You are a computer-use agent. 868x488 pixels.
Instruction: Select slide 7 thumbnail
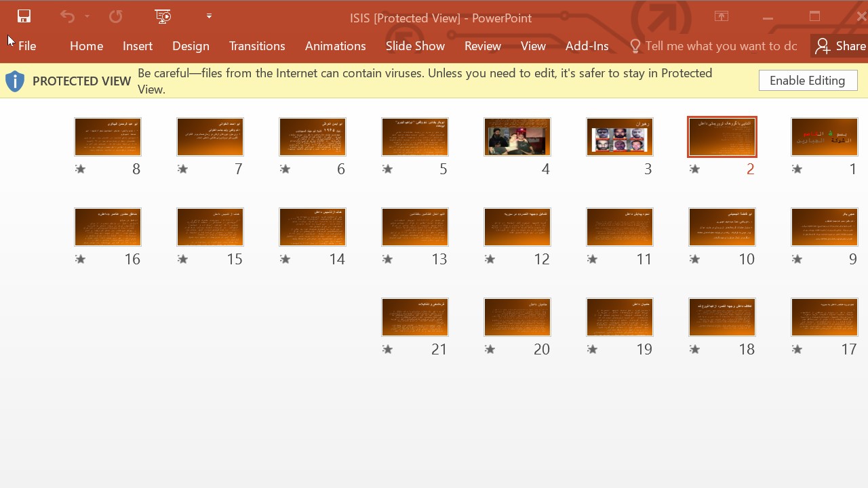tap(210, 137)
